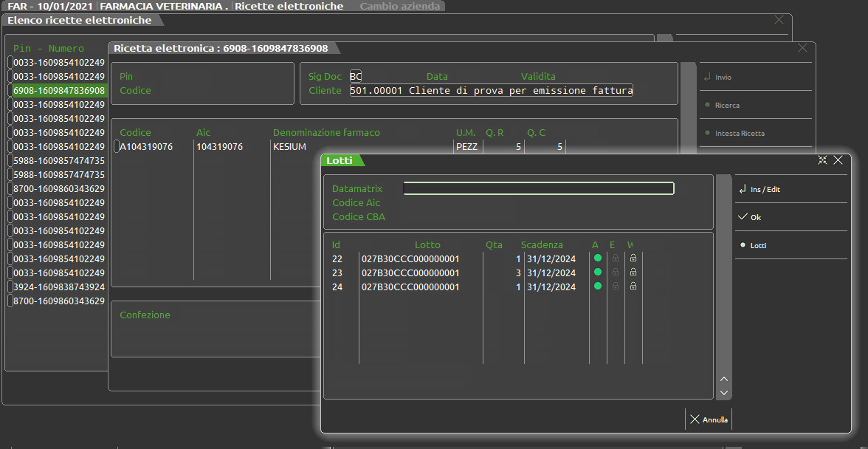Screen dimensions: 868x449
Task: Click the green status dot for lot 24
Action: point(597,287)
